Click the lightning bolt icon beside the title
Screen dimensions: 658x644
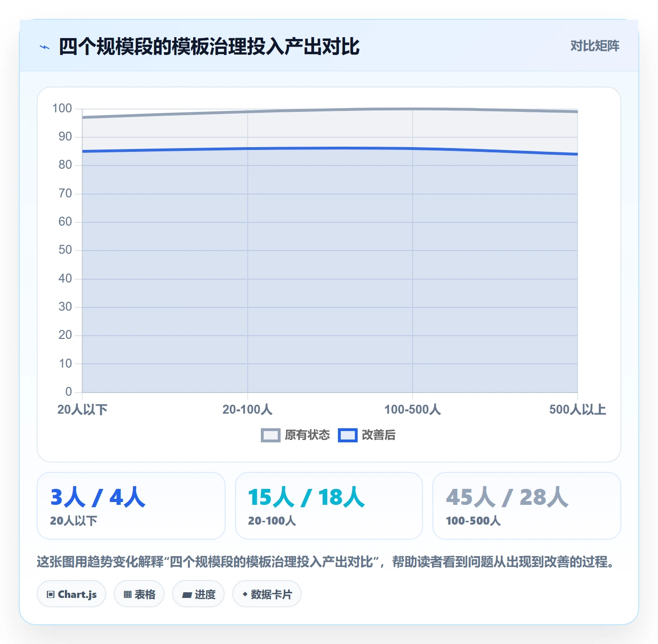coord(45,47)
